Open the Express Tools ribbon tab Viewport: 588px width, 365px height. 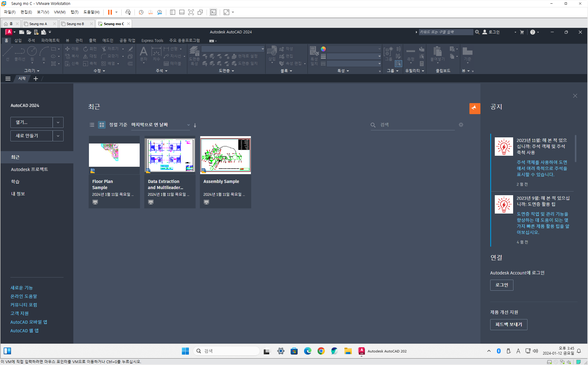click(x=152, y=40)
